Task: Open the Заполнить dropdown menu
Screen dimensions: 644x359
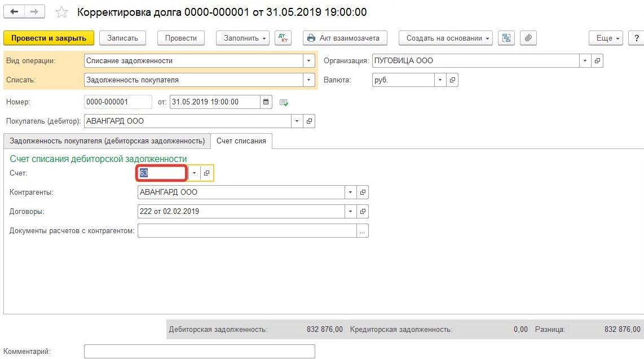Action: pyautogui.click(x=243, y=38)
